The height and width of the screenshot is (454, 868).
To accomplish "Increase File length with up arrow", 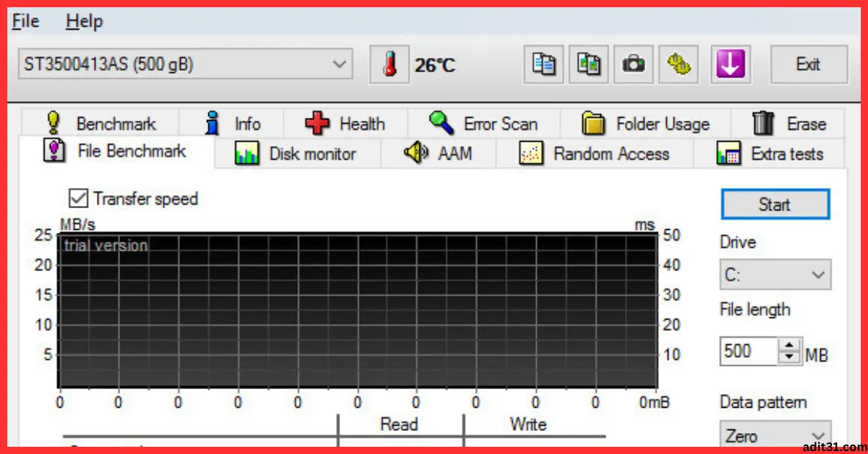I will (x=790, y=346).
